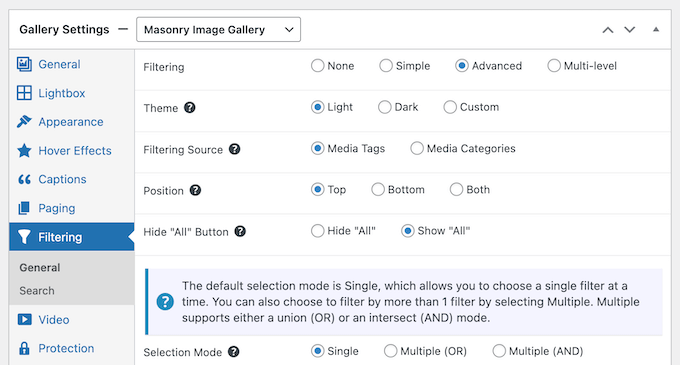The height and width of the screenshot is (365, 680).
Task: Select the Light theme
Action: 317,107
